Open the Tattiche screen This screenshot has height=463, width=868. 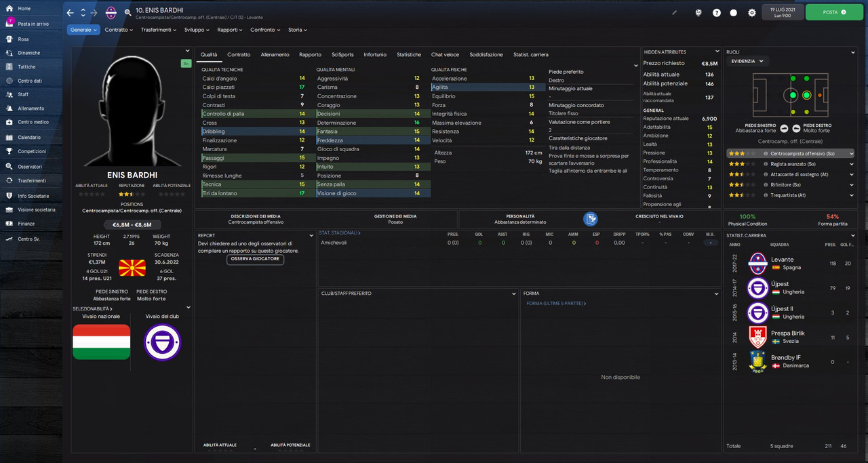(26, 67)
